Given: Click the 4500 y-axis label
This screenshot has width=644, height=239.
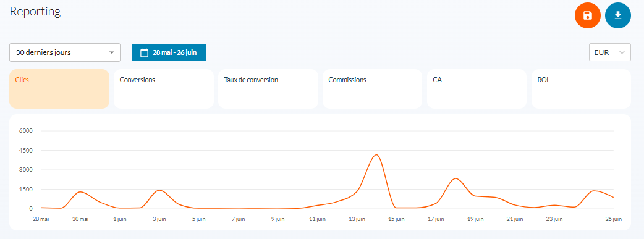Looking at the screenshot, I should 25,150.
